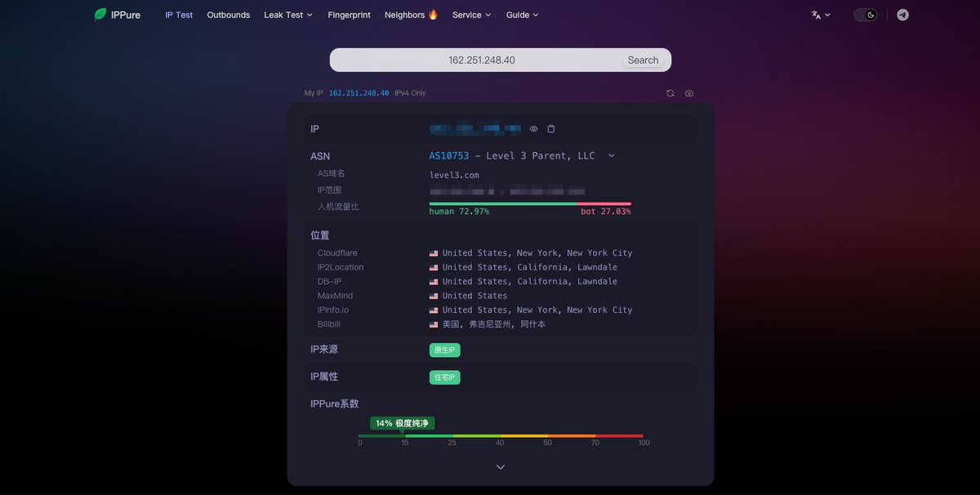Toggle dark mode with the theme switch
The image size is (980, 495).
coord(864,14)
